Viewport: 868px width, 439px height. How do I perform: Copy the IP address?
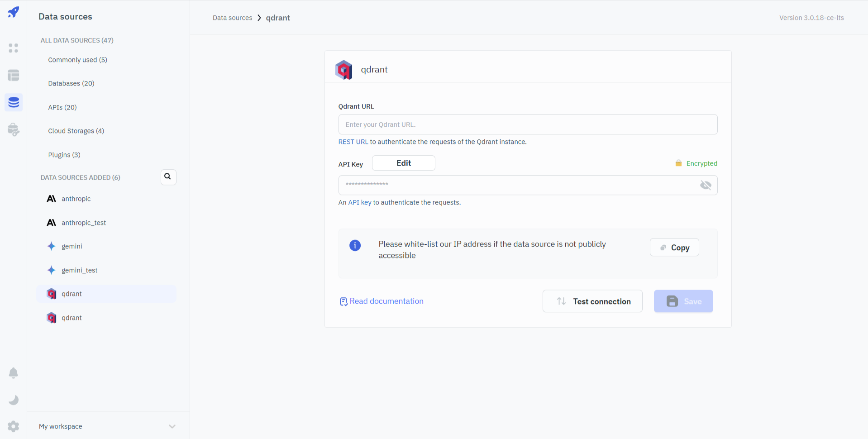tap(674, 248)
